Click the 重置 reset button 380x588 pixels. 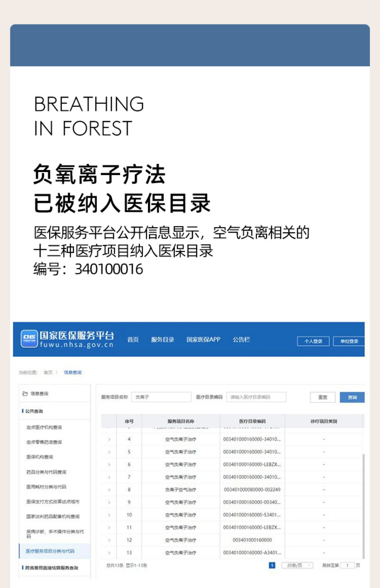click(323, 397)
